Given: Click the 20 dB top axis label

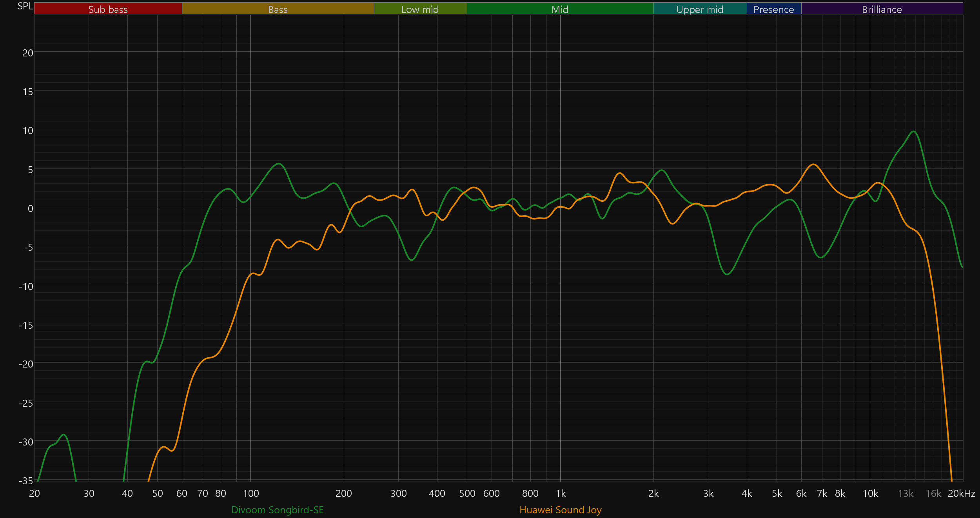Looking at the screenshot, I should click(x=27, y=53).
